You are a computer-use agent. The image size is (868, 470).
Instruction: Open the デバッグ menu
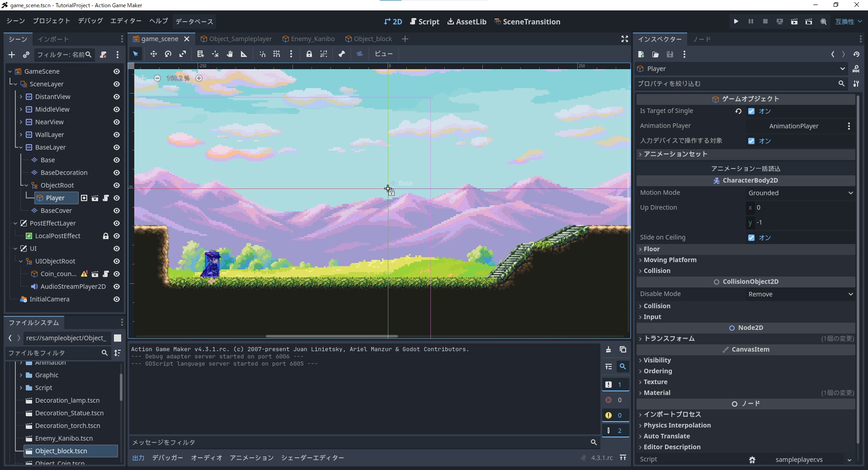(90, 21)
